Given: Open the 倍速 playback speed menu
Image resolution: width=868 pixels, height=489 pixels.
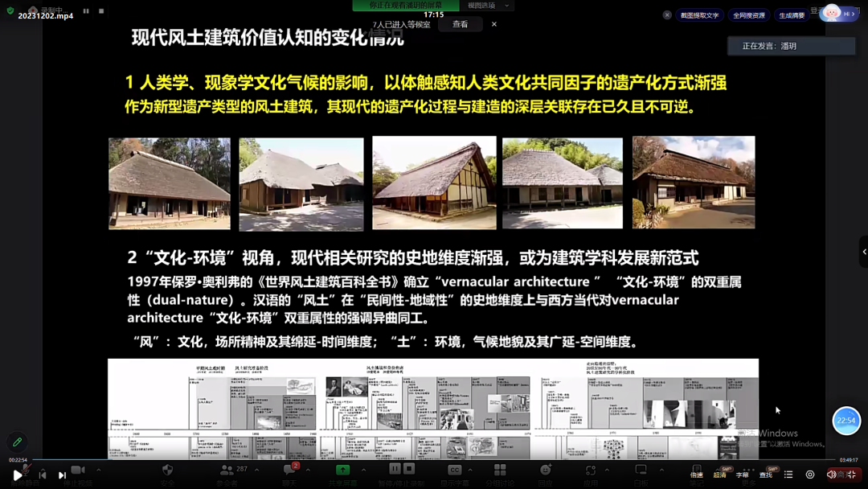Looking at the screenshot, I should [x=696, y=475].
